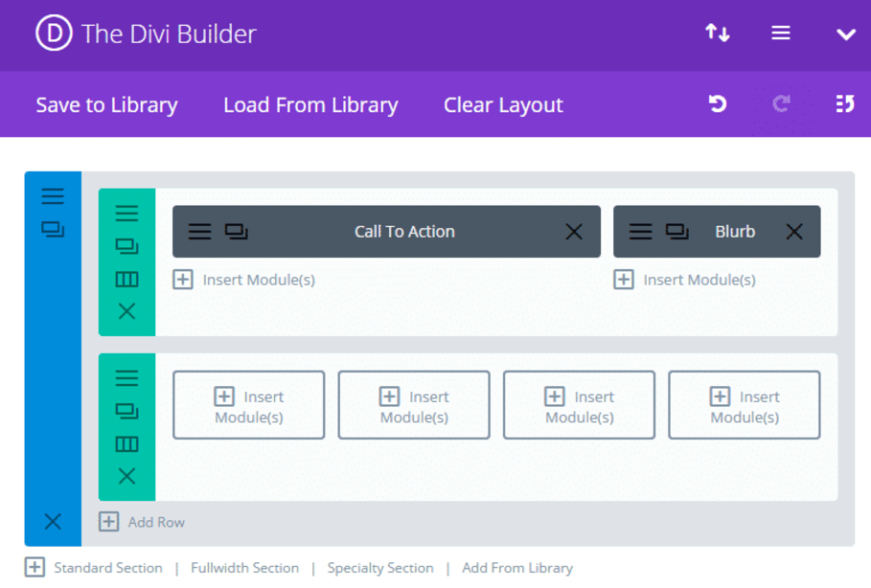Image resolution: width=871 pixels, height=588 pixels.
Task: Insert module in third column of second row
Action: tap(579, 405)
